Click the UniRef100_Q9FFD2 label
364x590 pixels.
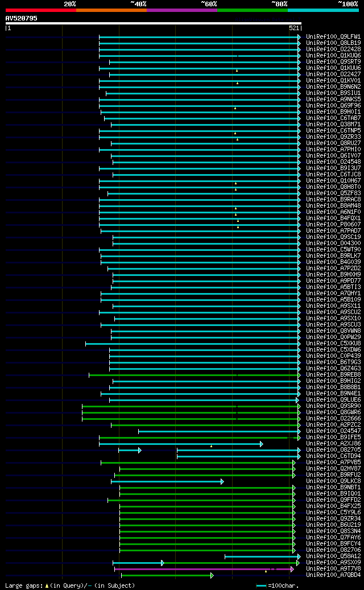333,500
